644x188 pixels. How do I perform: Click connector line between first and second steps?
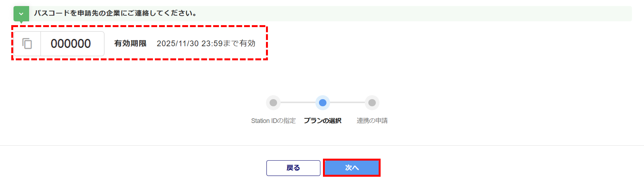pos(298,103)
